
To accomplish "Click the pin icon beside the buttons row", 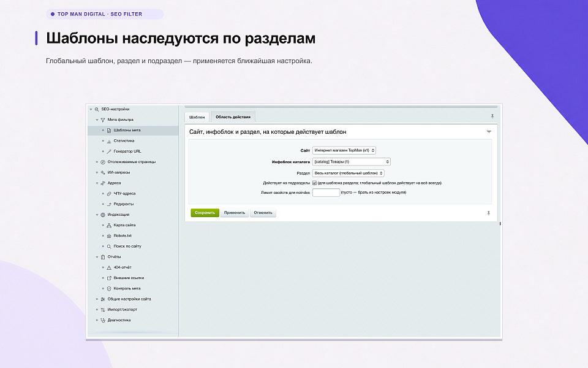I will pos(488,213).
